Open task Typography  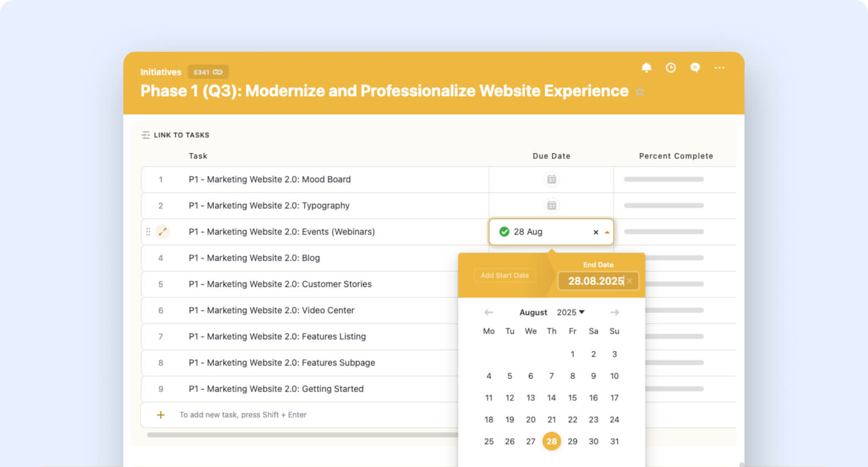tap(269, 205)
